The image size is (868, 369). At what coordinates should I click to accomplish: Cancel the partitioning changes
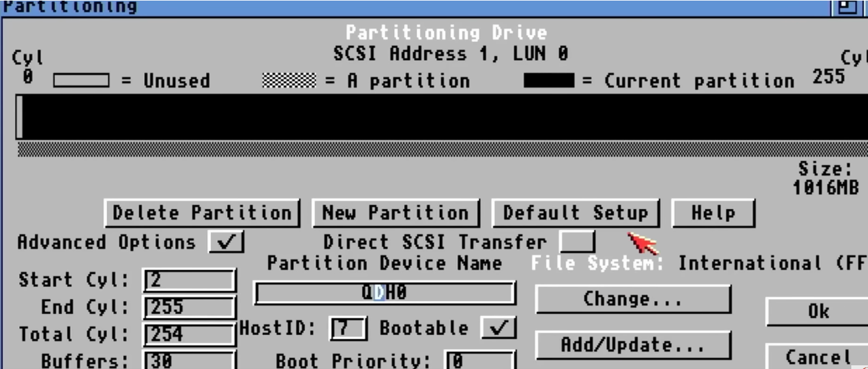817,357
